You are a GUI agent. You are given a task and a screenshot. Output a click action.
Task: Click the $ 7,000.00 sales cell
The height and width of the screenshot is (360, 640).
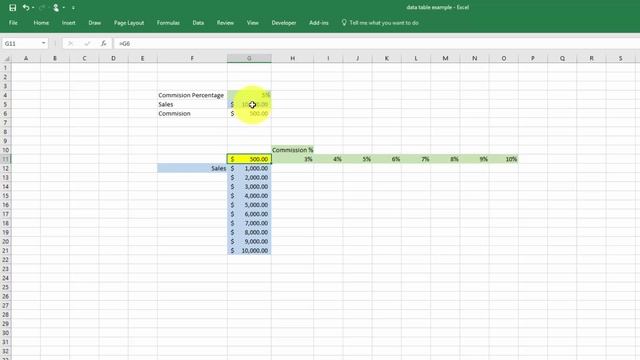[x=249, y=223]
